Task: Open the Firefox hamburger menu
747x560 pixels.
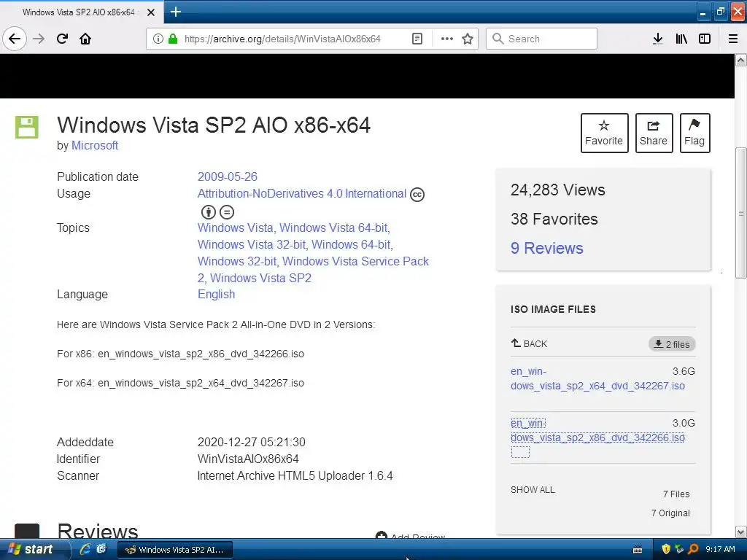Action: (x=733, y=39)
